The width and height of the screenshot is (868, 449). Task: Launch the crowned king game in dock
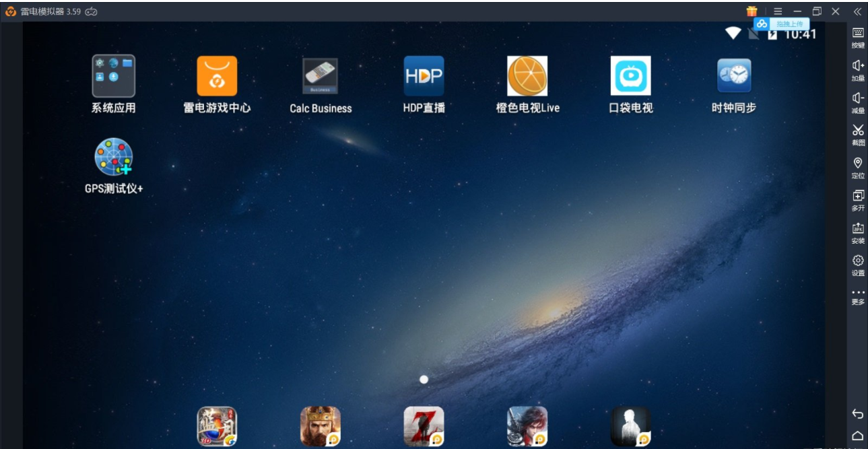pyautogui.click(x=321, y=427)
